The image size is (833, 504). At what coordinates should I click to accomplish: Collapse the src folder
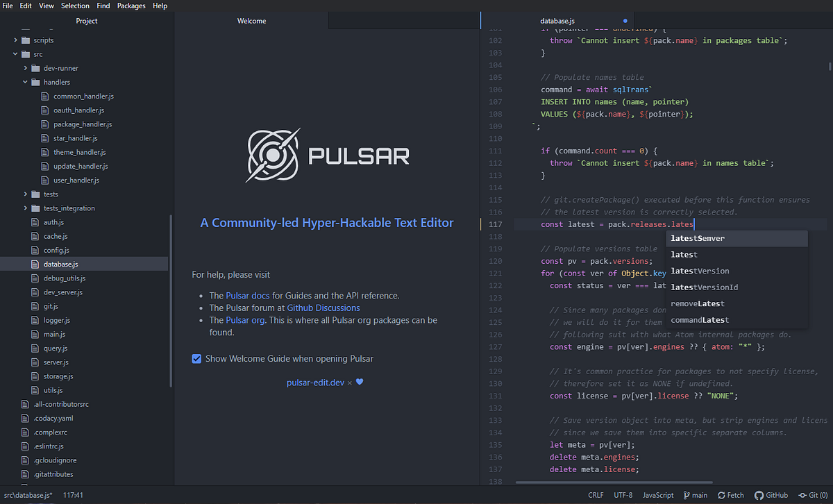(x=15, y=53)
